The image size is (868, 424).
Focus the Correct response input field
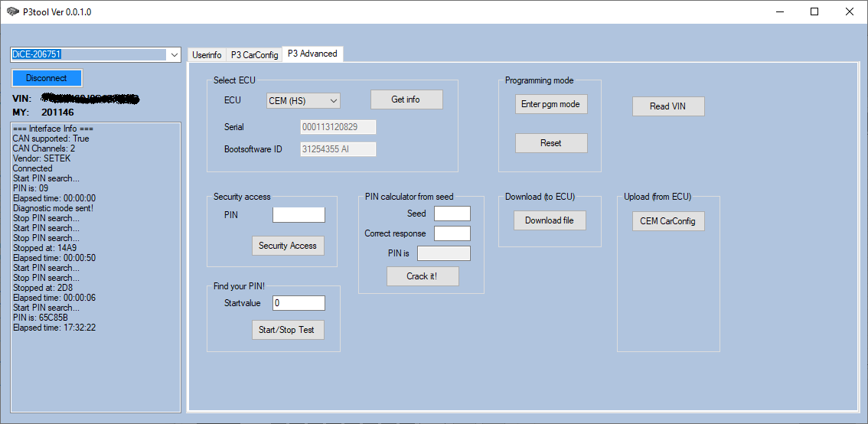(452, 233)
